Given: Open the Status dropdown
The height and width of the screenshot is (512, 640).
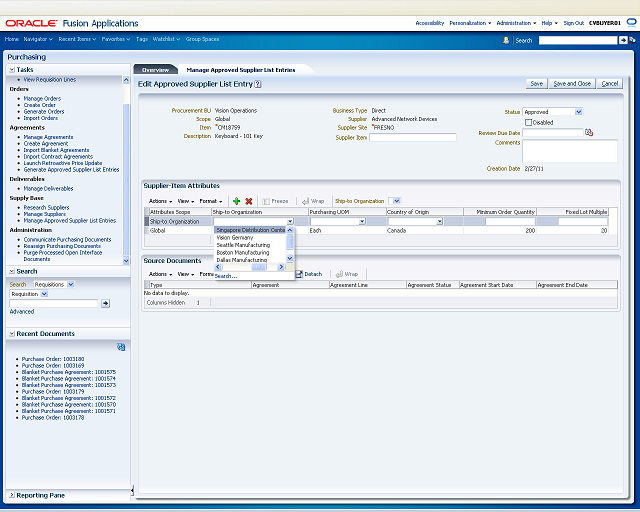Looking at the screenshot, I should click(578, 112).
